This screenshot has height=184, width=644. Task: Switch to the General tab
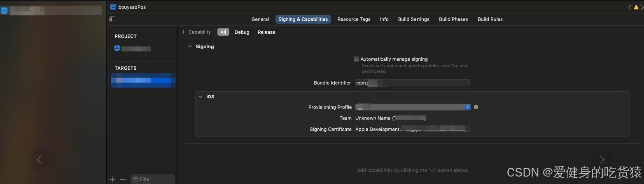click(260, 19)
